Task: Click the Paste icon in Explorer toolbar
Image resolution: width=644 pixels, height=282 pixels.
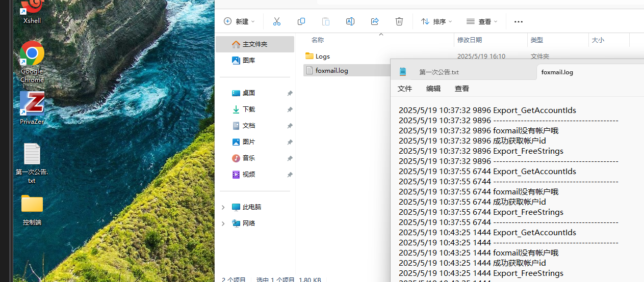Action: (326, 21)
